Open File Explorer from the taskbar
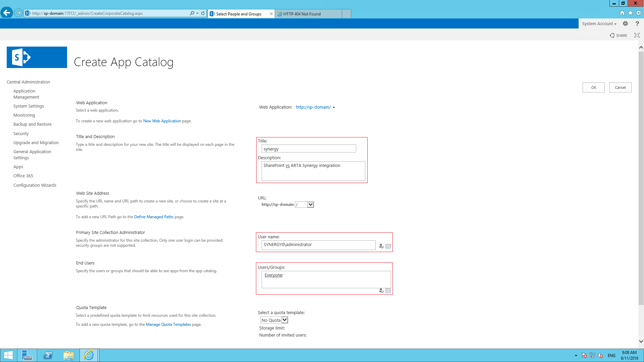The image size is (644, 362). (69, 355)
